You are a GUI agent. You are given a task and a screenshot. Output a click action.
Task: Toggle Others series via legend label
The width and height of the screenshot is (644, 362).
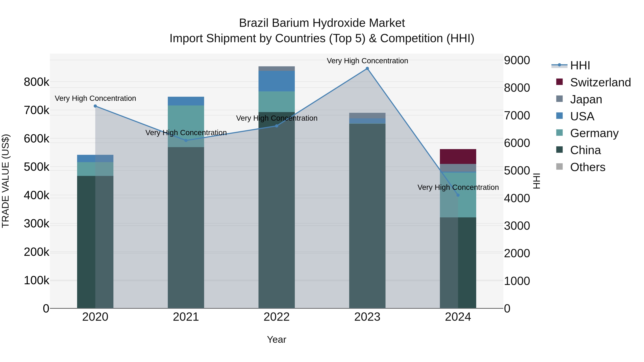[x=588, y=167]
